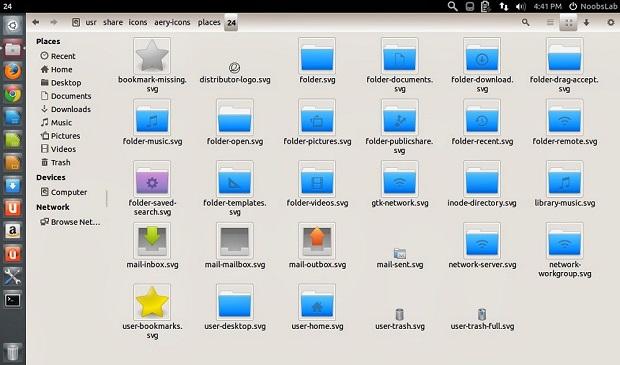Select the folder-documents.svg icon
The width and height of the screenshot is (620, 365).
[x=400, y=56]
